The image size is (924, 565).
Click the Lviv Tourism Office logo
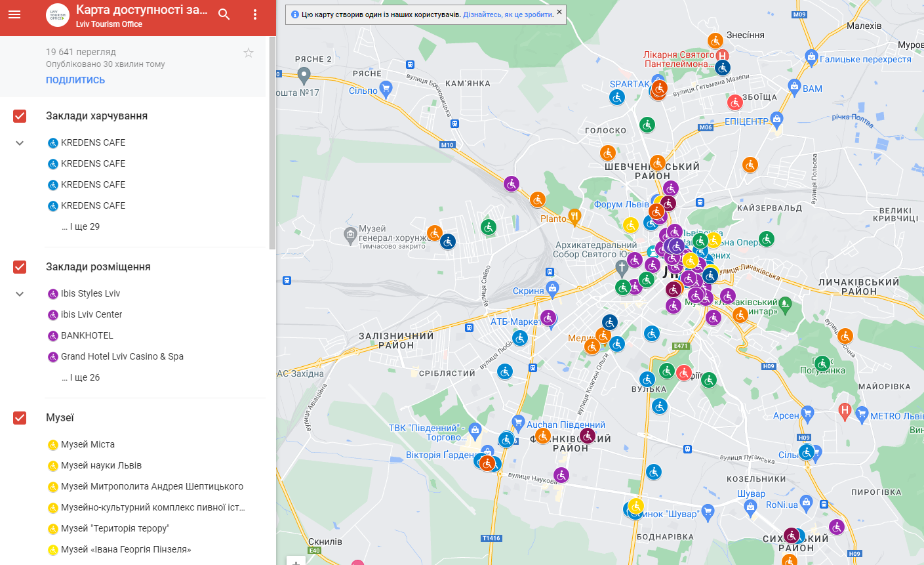click(x=58, y=15)
